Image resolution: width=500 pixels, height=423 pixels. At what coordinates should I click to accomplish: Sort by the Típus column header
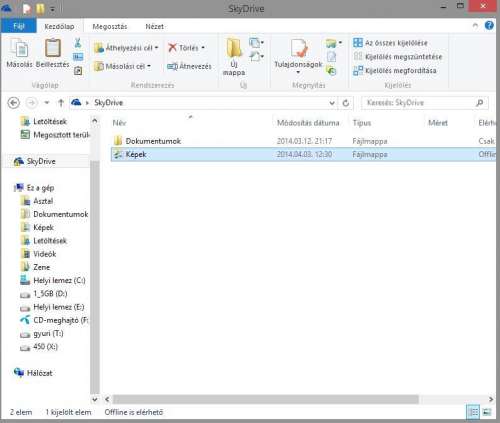387,123
